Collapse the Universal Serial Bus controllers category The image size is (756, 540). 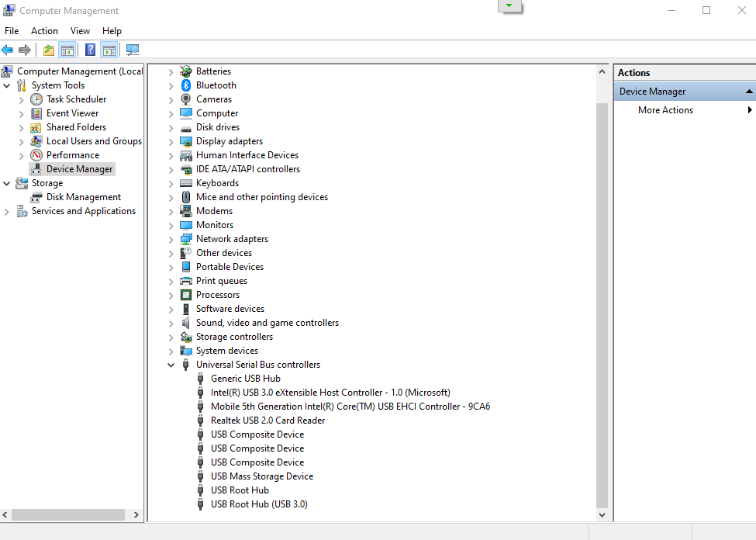tap(171, 365)
